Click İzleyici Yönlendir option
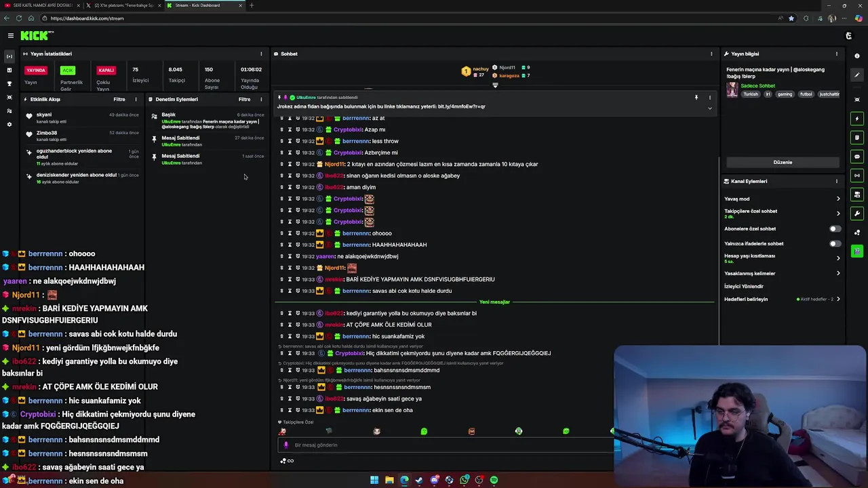This screenshot has height=488, width=868. pyautogui.click(x=744, y=287)
